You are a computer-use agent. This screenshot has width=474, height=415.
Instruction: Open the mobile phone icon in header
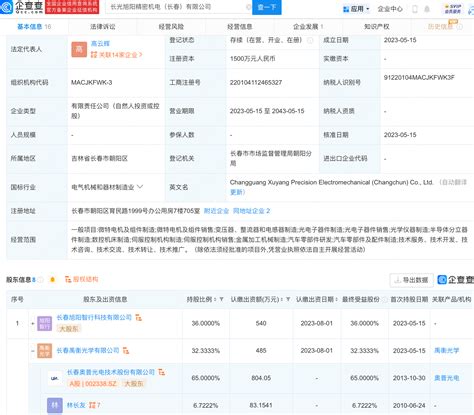point(415,9)
